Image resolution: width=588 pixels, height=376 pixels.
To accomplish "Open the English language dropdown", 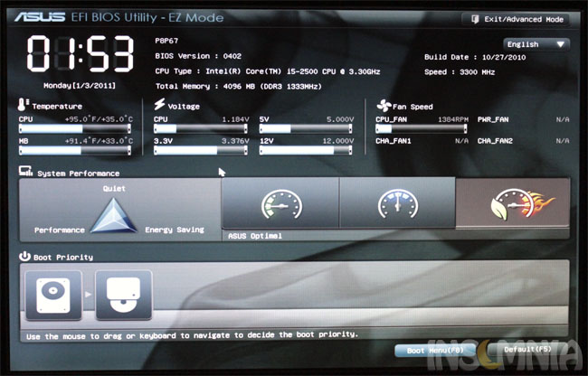I will click(536, 44).
